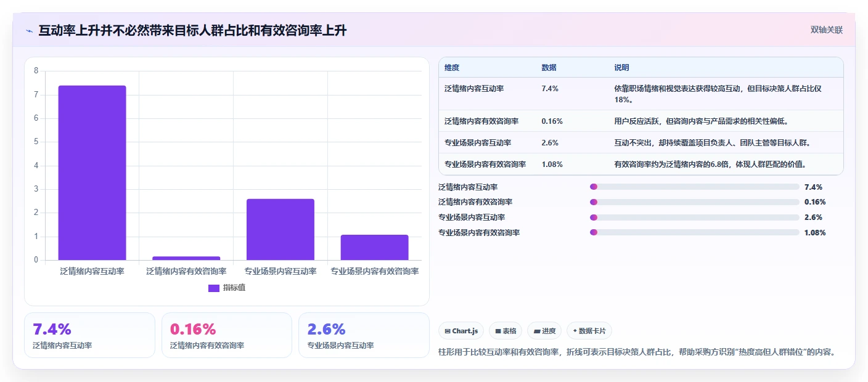Click the 0.16% data card

(227, 335)
